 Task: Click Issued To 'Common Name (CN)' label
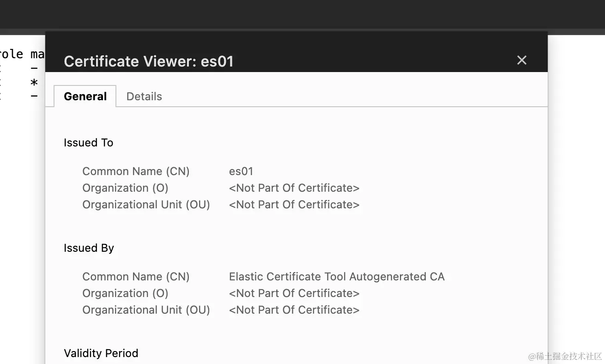coord(136,171)
